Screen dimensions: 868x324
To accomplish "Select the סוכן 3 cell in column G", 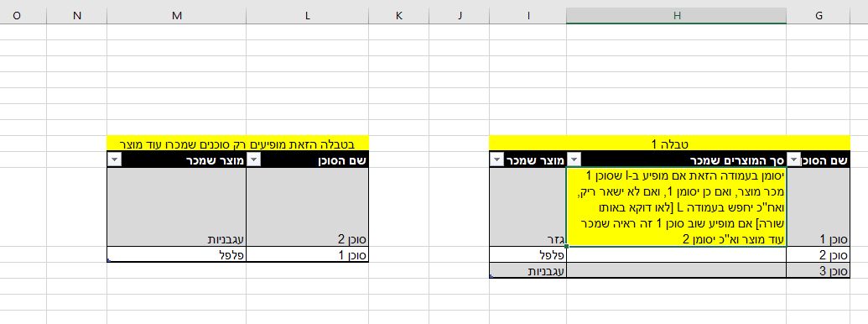I will [x=819, y=271].
